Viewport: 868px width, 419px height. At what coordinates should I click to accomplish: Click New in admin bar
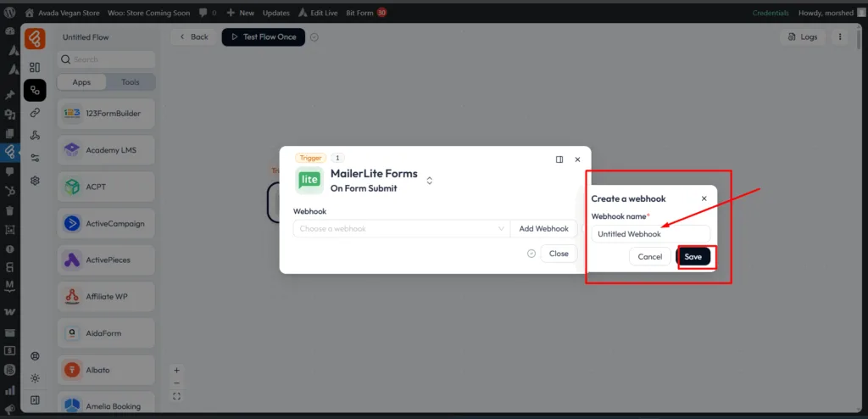point(241,13)
